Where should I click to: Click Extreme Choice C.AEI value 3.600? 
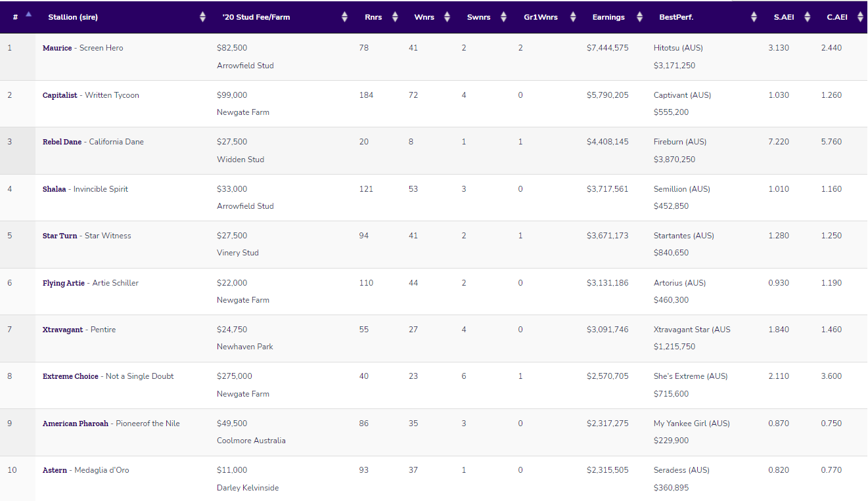(x=831, y=376)
